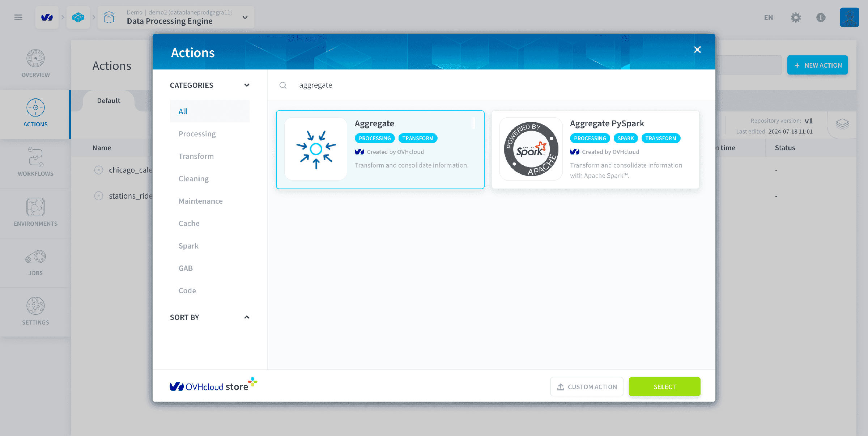
Task: Click the Custom Action button
Action: (x=587, y=387)
